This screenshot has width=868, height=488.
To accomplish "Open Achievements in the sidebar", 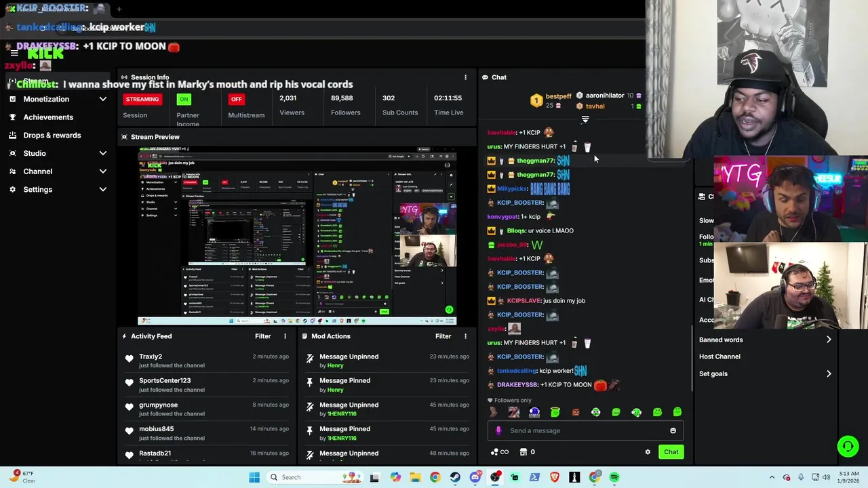I will [x=48, y=117].
